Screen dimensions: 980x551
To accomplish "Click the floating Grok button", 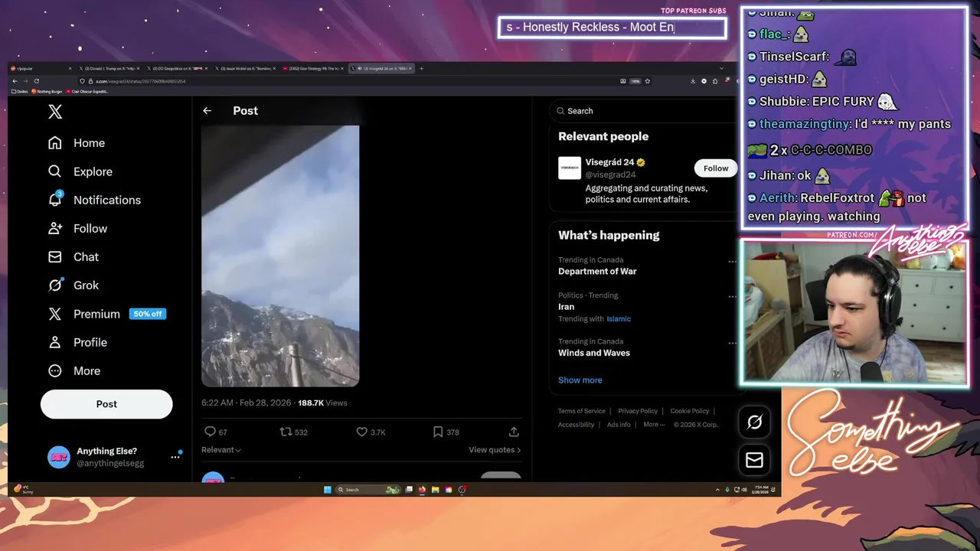I will point(754,422).
